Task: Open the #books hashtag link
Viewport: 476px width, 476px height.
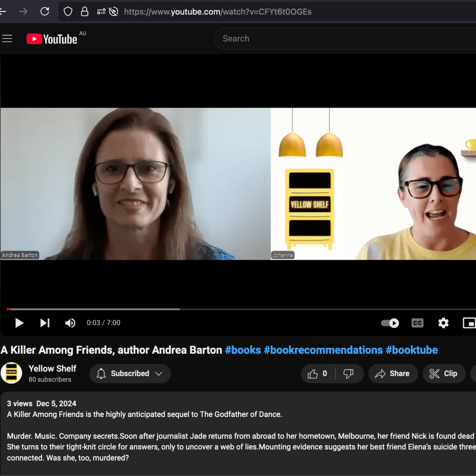Action: (x=243, y=350)
